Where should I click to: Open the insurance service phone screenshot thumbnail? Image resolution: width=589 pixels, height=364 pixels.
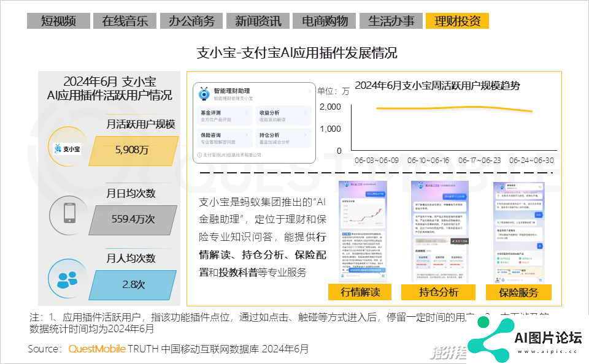click(519, 233)
